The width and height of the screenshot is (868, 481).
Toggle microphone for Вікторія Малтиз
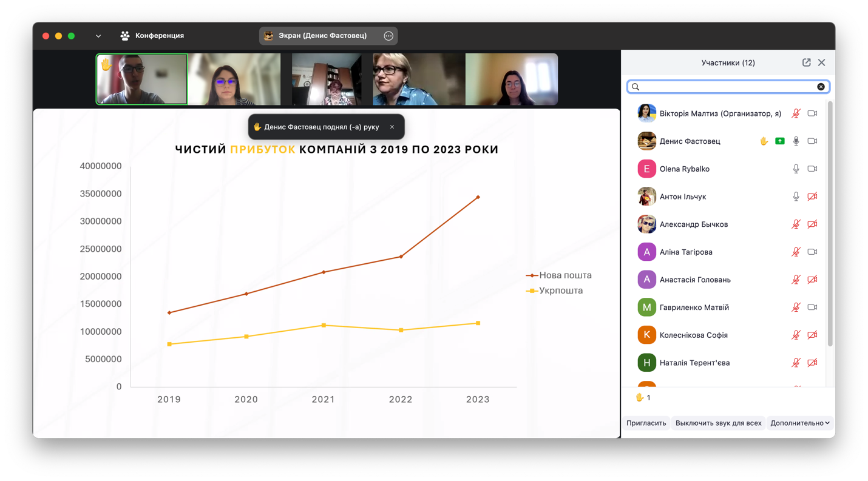pos(796,113)
